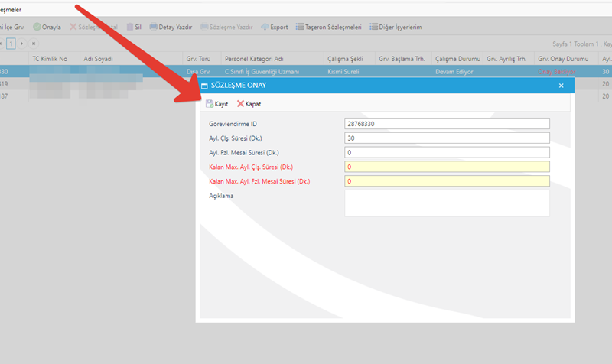The image size is (612, 364).
Task: Open Diğer İşyerlerim from toolbar
Action: coord(396,27)
